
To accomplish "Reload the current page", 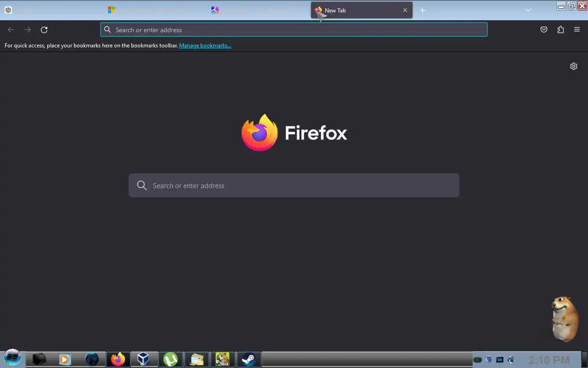I will coord(44,30).
